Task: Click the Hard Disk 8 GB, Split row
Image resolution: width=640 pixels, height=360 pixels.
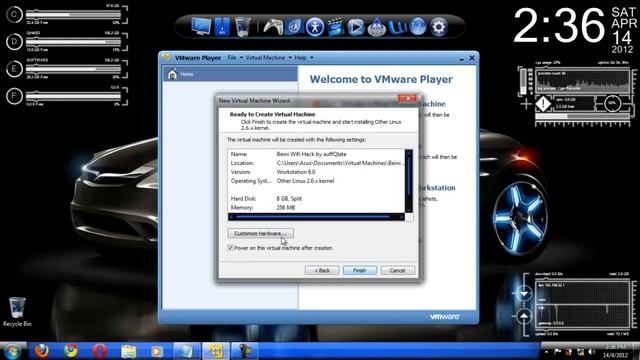Action: coord(316,198)
